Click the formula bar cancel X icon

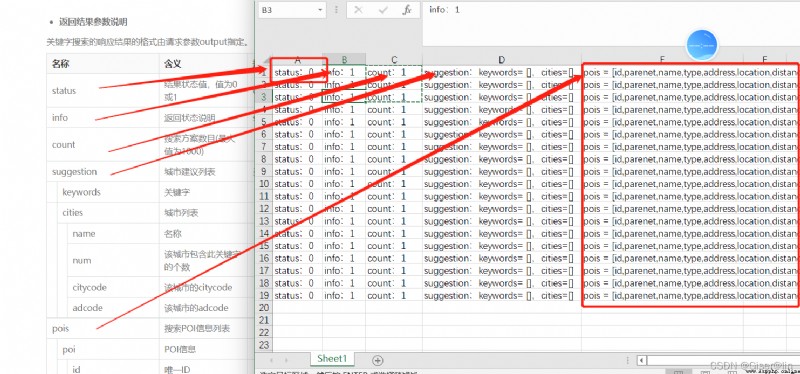click(358, 10)
